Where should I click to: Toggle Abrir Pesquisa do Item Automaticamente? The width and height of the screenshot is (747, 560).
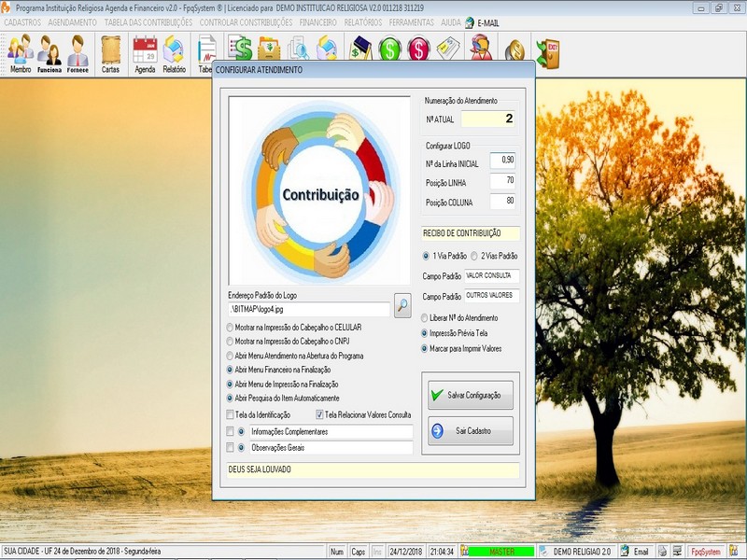click(230, 399)
